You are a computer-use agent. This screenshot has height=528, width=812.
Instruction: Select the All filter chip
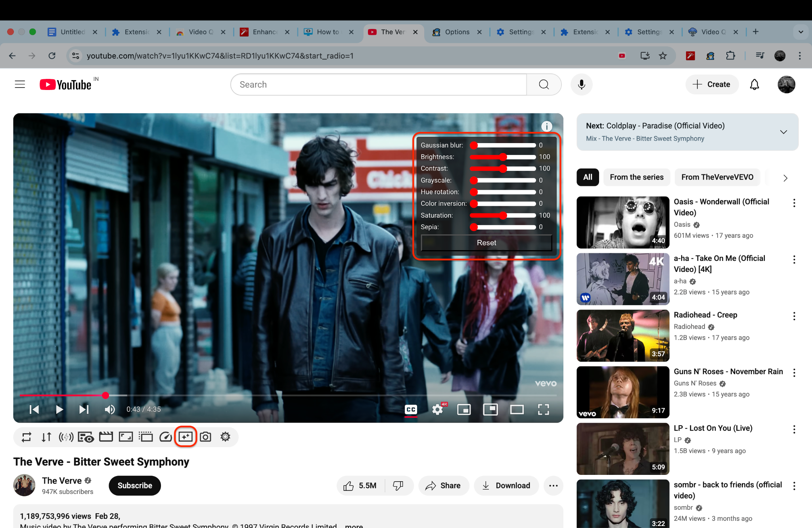pyautogui.click(x=588, y=177)
